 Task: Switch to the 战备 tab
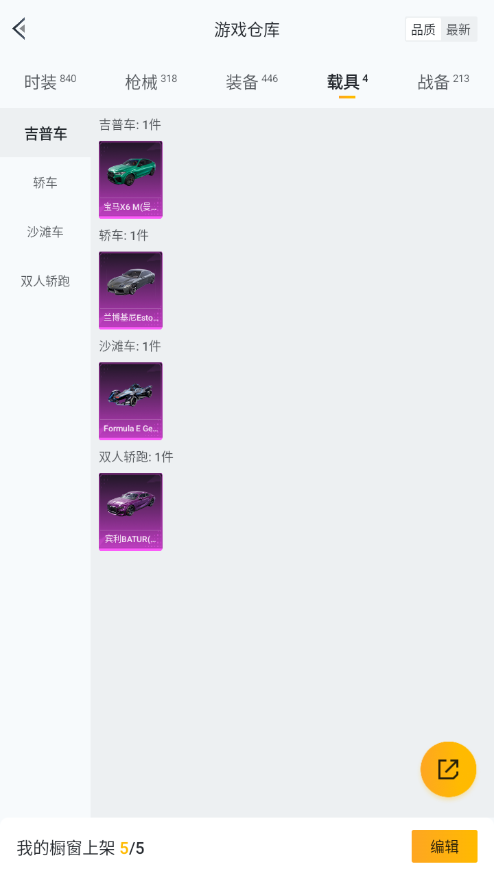(x=443, y=82)
